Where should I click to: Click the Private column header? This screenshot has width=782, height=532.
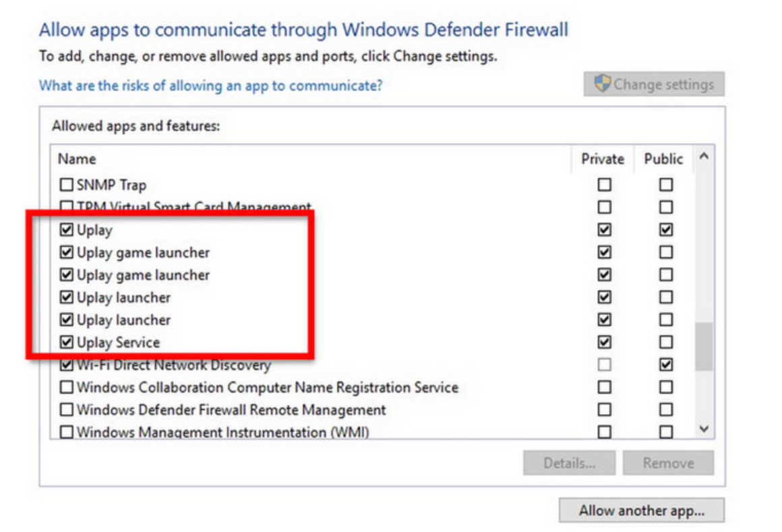[x=603, y=159]
